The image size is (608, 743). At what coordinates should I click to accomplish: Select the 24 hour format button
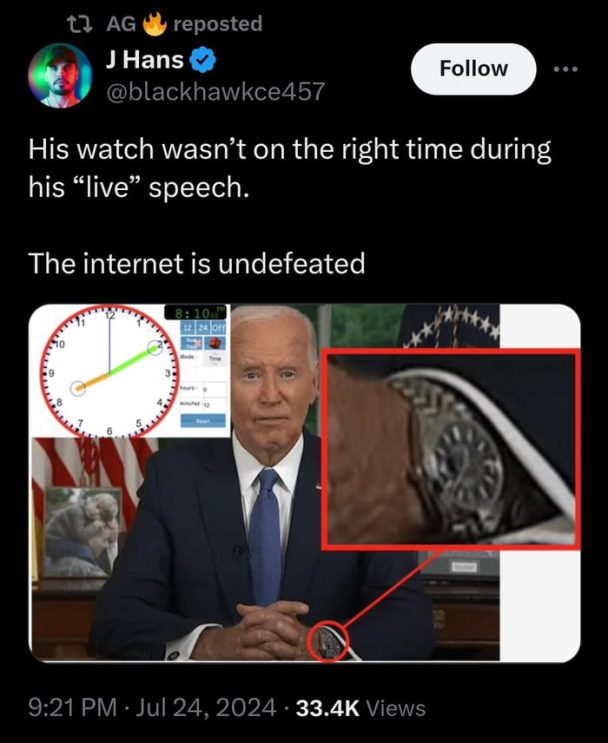click(203, 327)
